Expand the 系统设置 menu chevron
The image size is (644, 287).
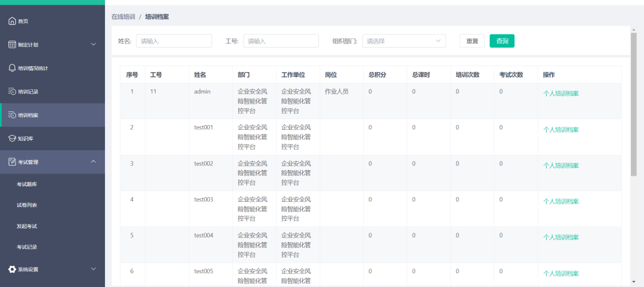click(93, 269)
